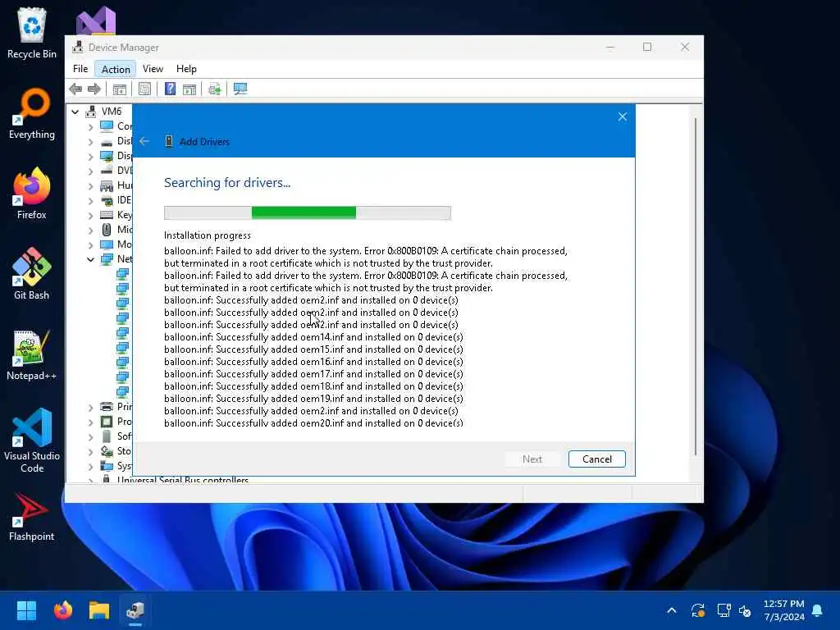Open the Flashpoint desktop shortcut
This screenshot has height=630, width=840.
point(32,517)
